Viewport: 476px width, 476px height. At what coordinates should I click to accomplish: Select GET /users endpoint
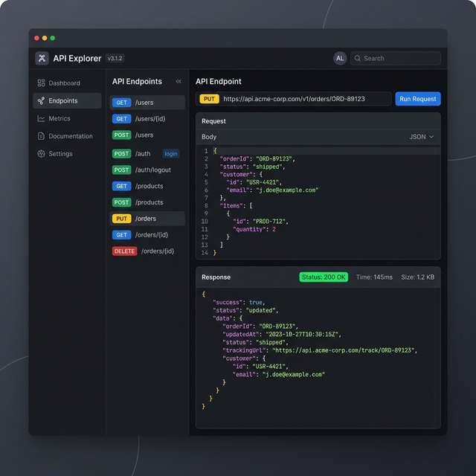(x=147, y=103)
